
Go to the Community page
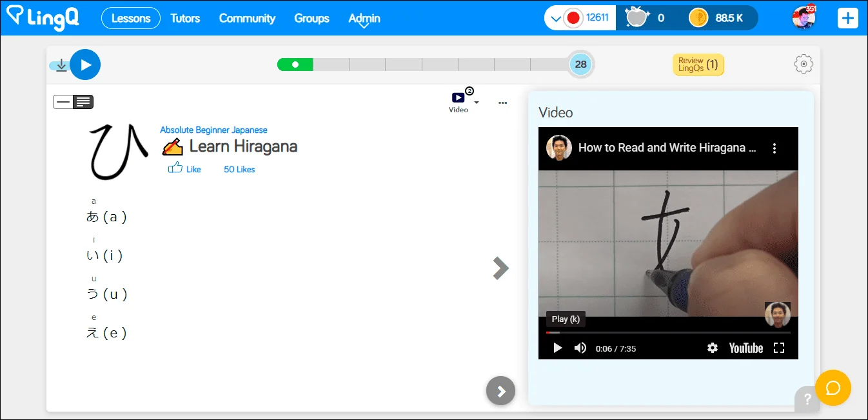(247, 18)
